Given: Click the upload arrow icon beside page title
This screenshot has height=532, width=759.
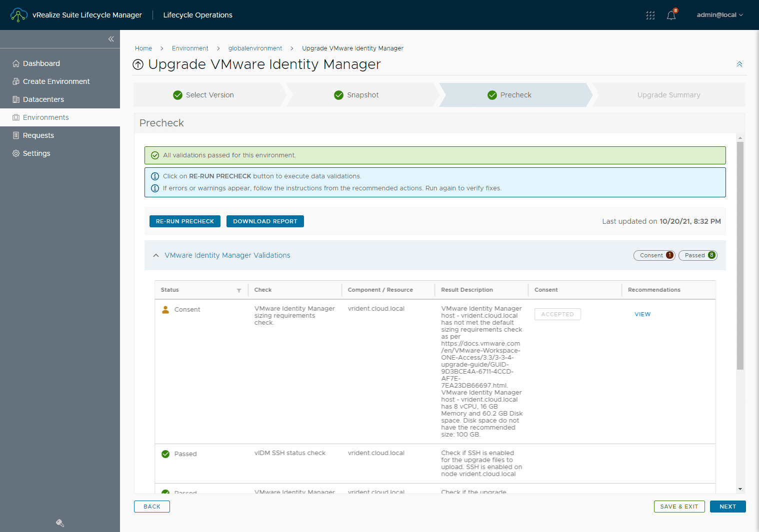Looking at the screenshot, I should [x=138, y=64].
